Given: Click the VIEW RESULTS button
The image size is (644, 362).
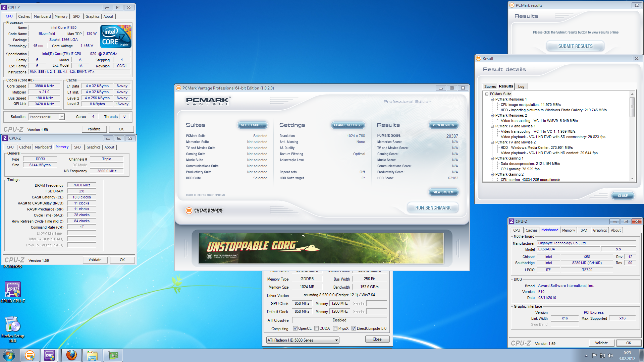Looking at the screenshot, I should pyautogui.click(x=443, y=125).
